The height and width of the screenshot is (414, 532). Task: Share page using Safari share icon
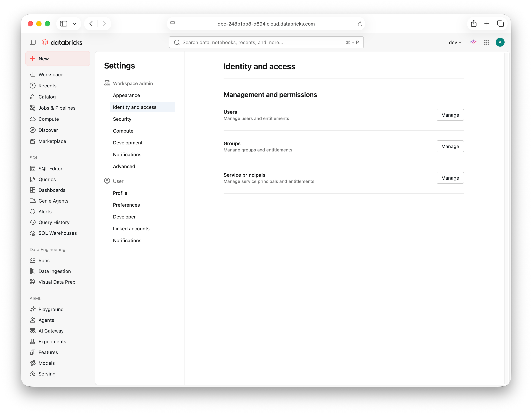[473, 24]
